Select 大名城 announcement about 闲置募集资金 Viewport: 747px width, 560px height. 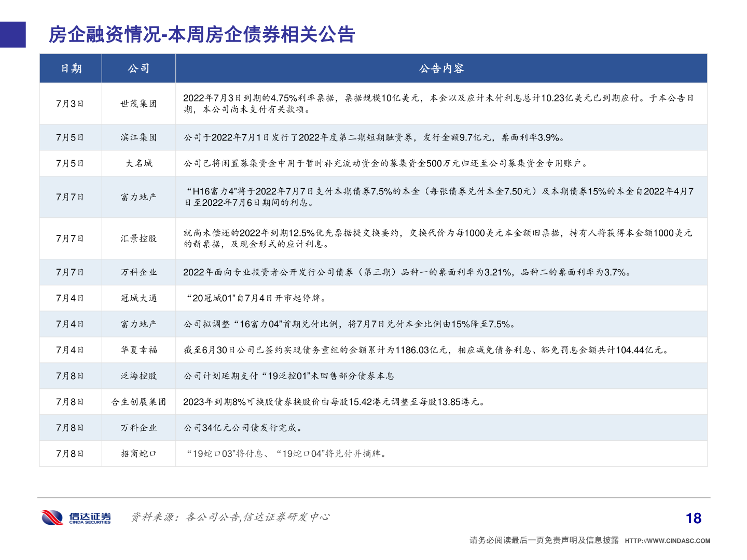(x=386, y=163)
